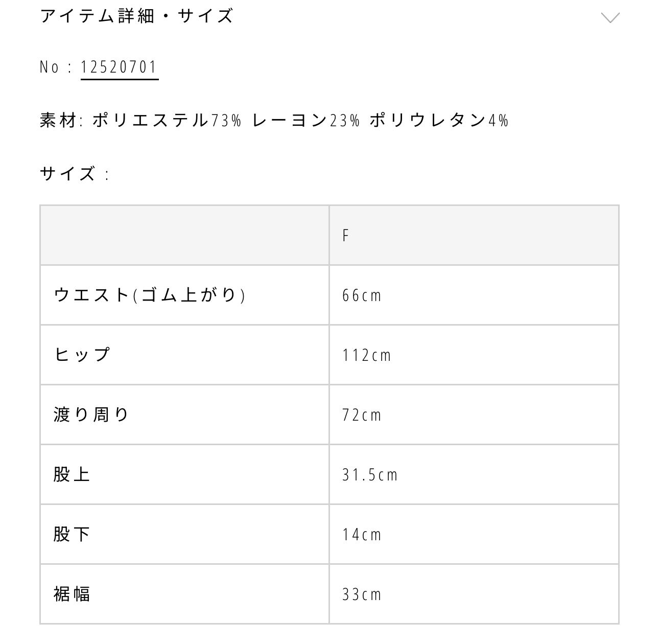Open item number 12520701 link
The image size is (659, 644).
pyautogui.click(x=119, y=67)
